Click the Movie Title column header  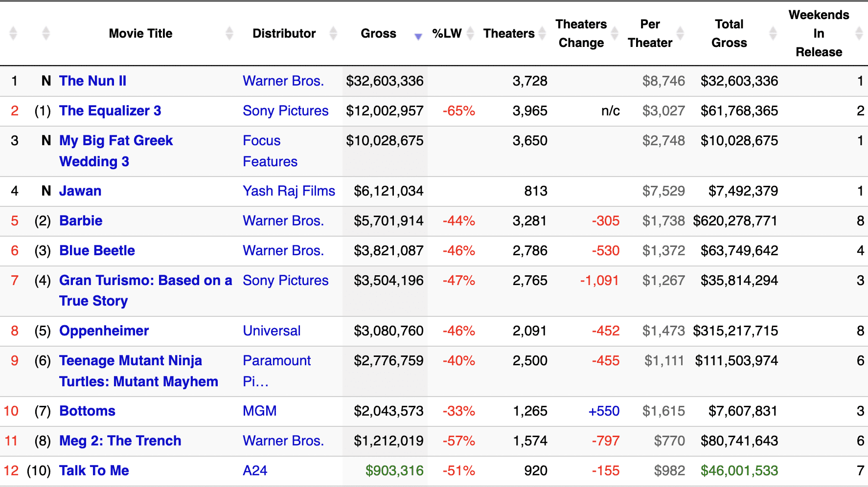140,33
